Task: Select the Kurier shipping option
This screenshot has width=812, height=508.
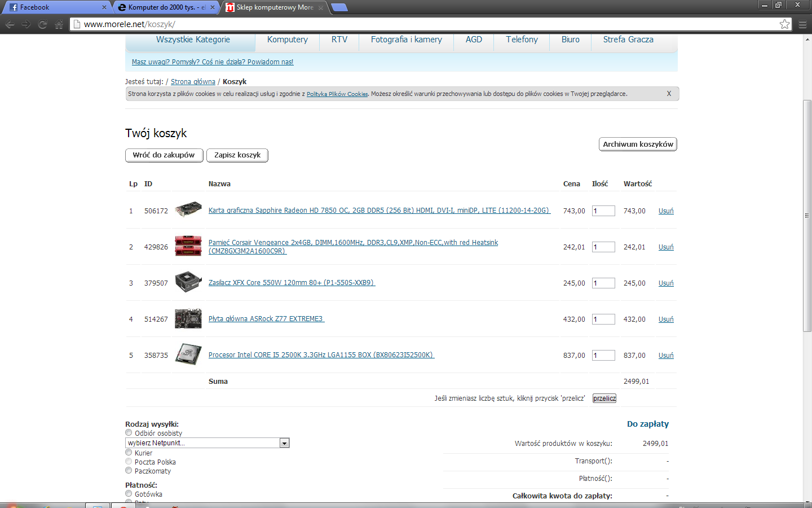Action: (x=129, y=453)
